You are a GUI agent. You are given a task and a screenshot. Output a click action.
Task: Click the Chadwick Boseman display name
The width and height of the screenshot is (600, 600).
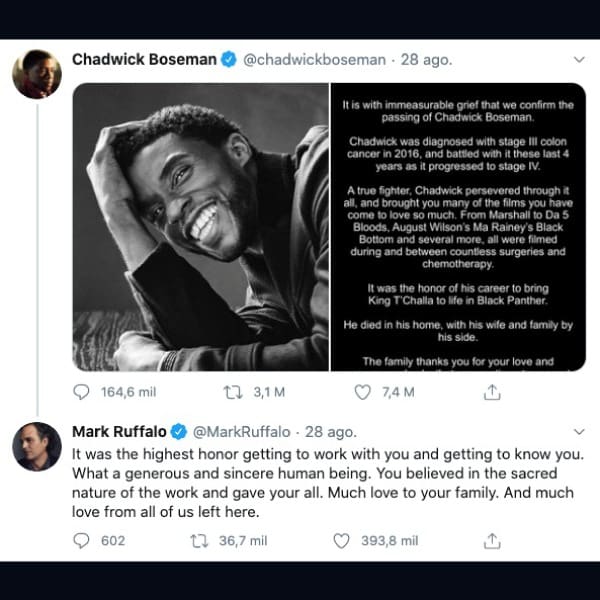(x=144, y=59)
